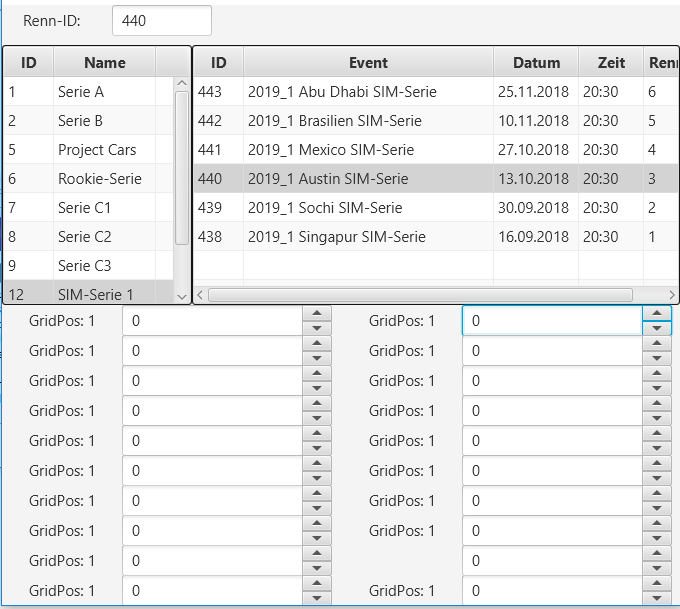The height and width of the screenshot is (609, 680).
Task: Decrement the focused top-right GridPos spinner
Action: point(656,328)
